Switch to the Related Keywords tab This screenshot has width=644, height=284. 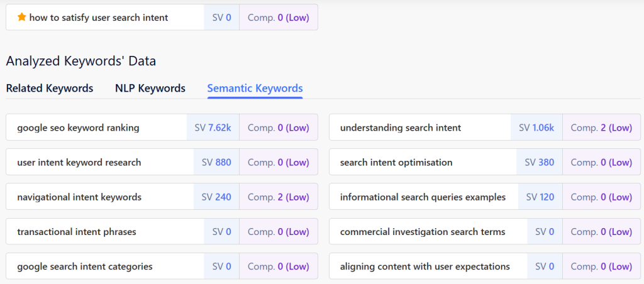[x=50, y=89]
